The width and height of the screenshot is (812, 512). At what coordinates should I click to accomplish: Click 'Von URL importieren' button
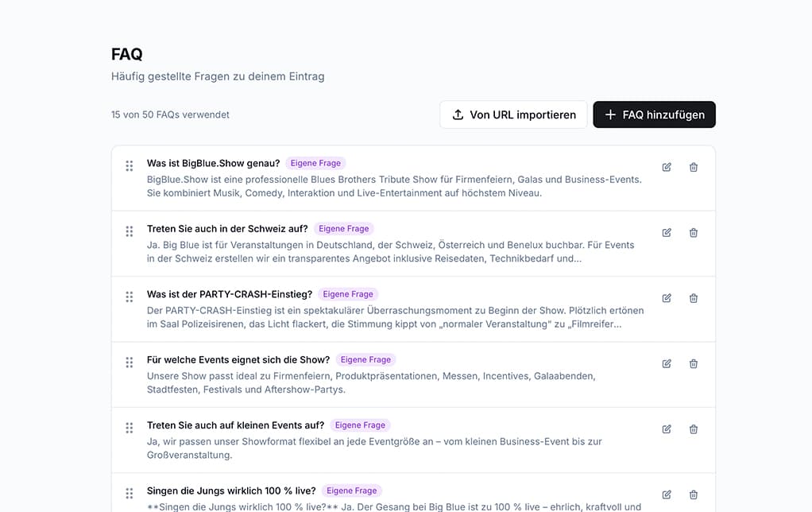513,114
